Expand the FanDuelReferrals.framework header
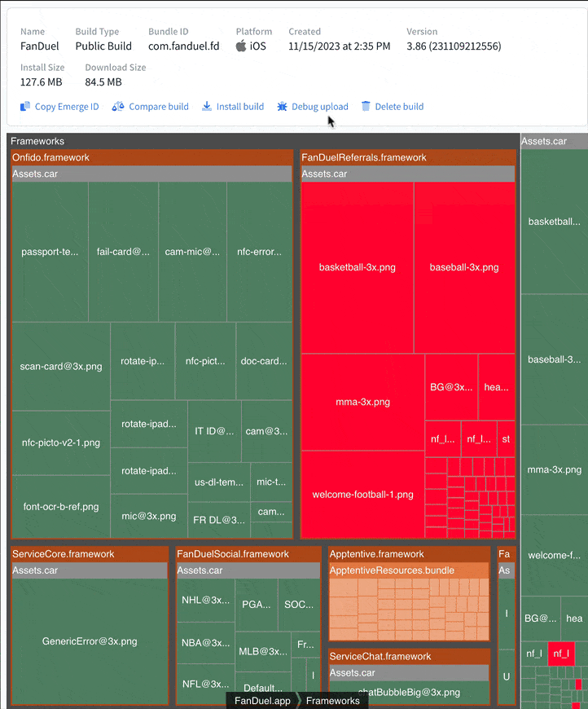 pos(407,157)
